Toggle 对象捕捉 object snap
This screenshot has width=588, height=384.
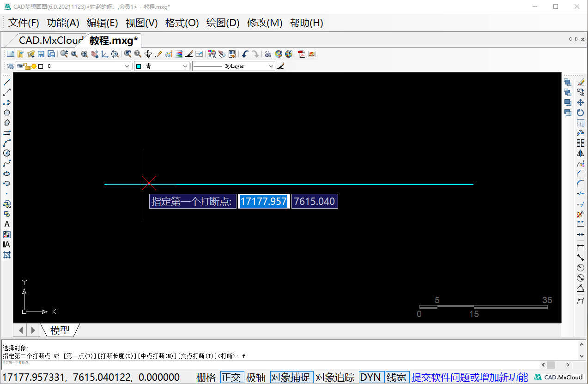[291, 377]
